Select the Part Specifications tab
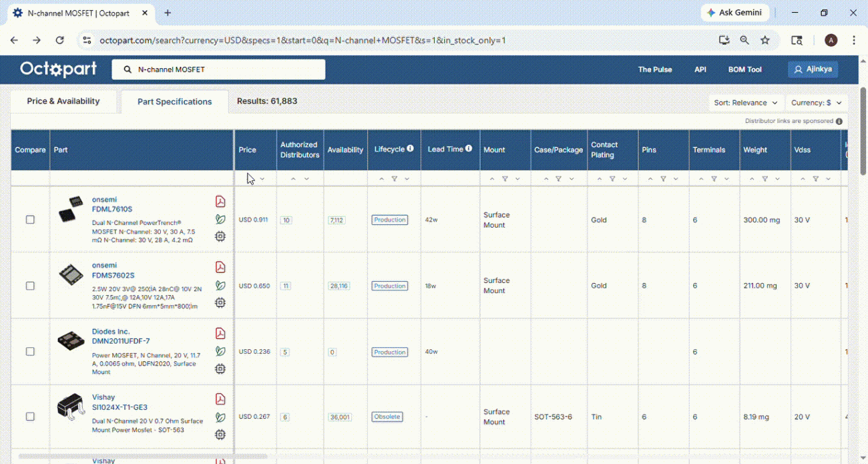Screen dimensions: 868x464 pos(174,101)
